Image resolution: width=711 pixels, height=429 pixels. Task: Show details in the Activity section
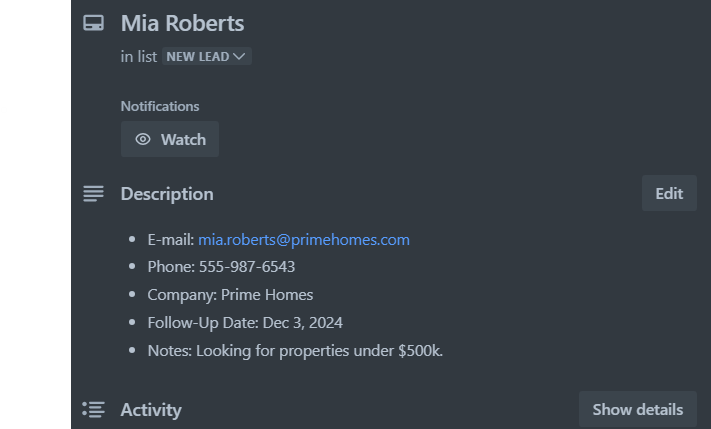(x=637, y=409)
